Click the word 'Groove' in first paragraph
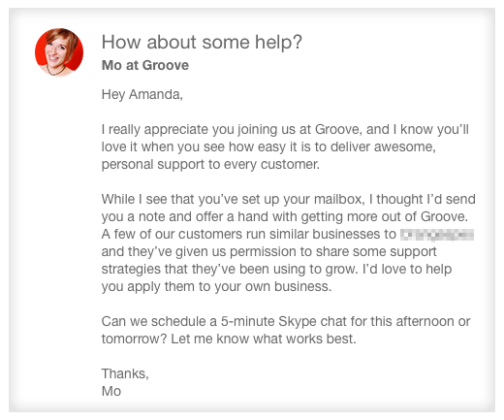Viewport: 504px width, 420px height. pos(337,129)
